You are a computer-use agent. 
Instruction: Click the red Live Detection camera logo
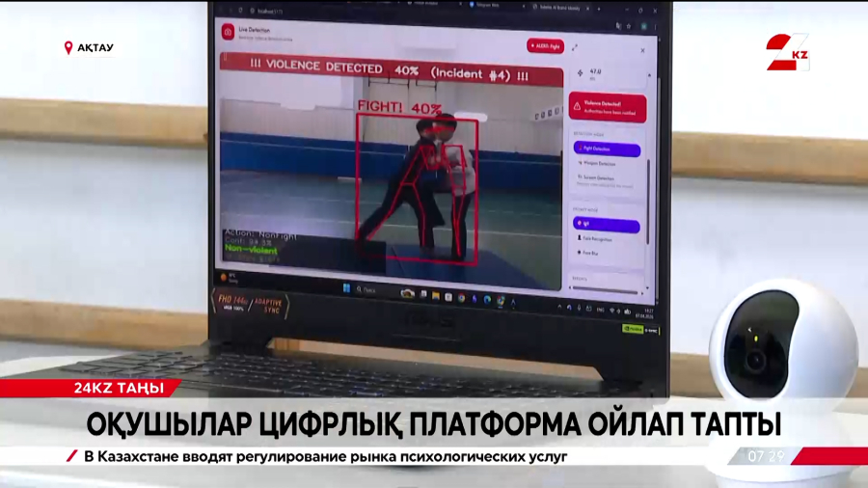[x=228, y=32]
